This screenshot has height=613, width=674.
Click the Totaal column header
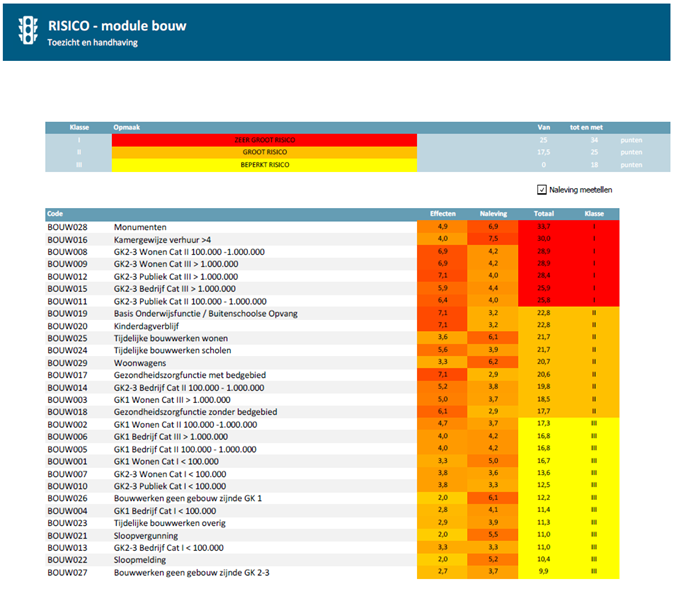(544, 214)
